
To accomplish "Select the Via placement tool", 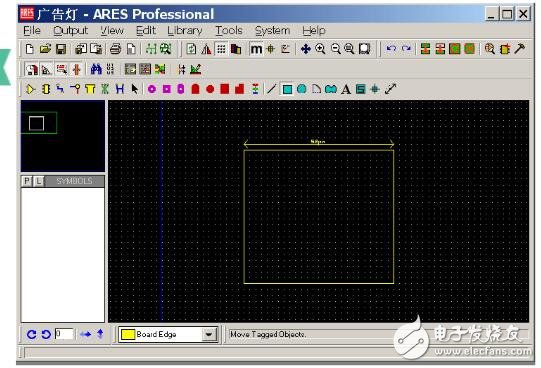I will pos(75,89).
